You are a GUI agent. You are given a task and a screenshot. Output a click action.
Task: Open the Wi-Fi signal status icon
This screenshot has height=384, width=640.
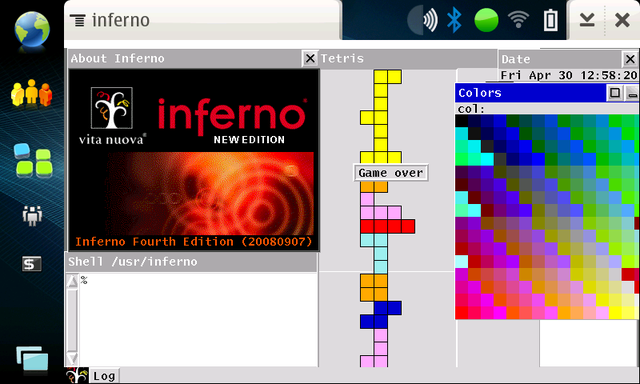(x=518, y=19)
